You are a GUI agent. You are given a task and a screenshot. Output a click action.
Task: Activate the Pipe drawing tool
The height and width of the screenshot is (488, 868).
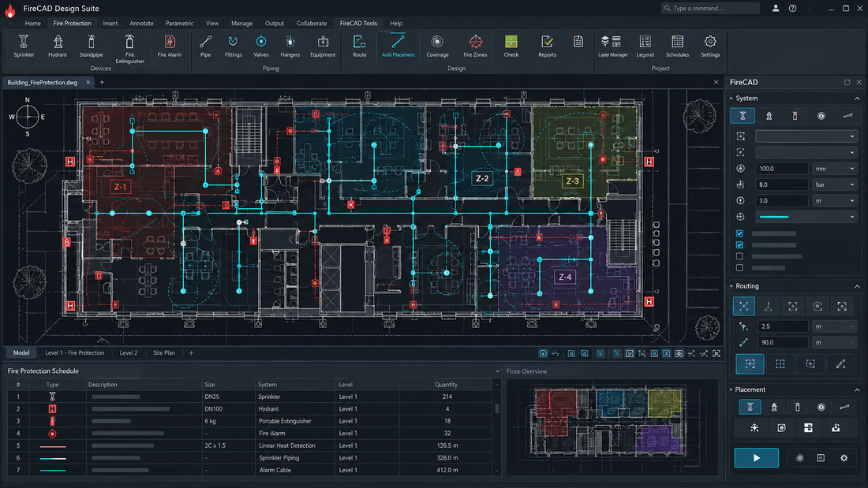tap(205, 47)
